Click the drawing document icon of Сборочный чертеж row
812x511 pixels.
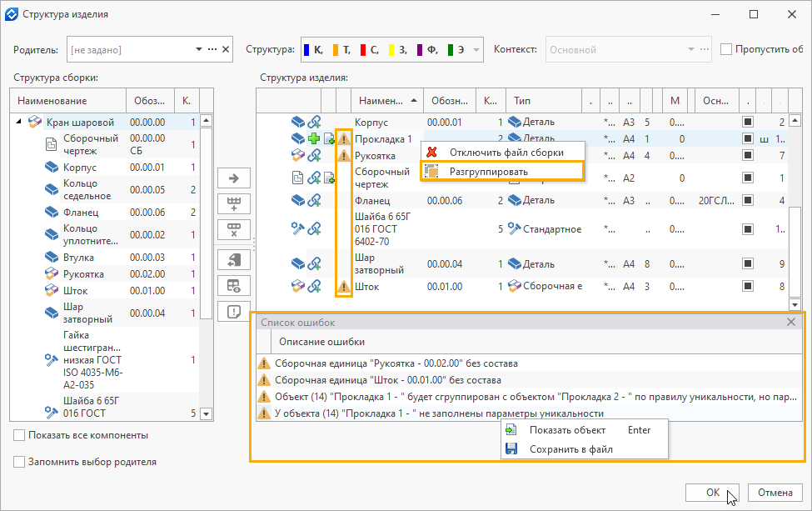click(297, 178)
